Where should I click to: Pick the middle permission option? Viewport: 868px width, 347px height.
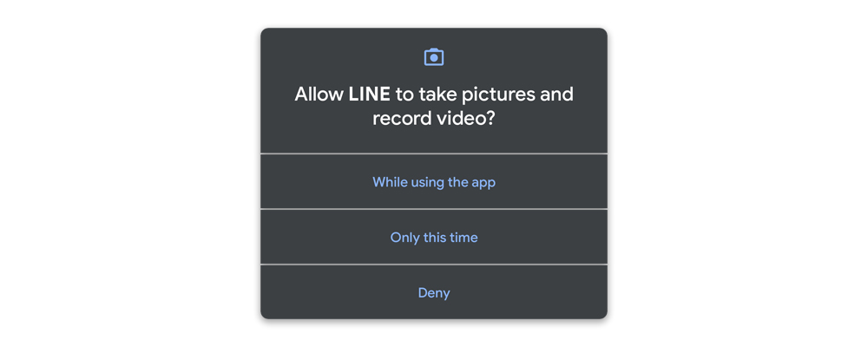pos(434,237)
